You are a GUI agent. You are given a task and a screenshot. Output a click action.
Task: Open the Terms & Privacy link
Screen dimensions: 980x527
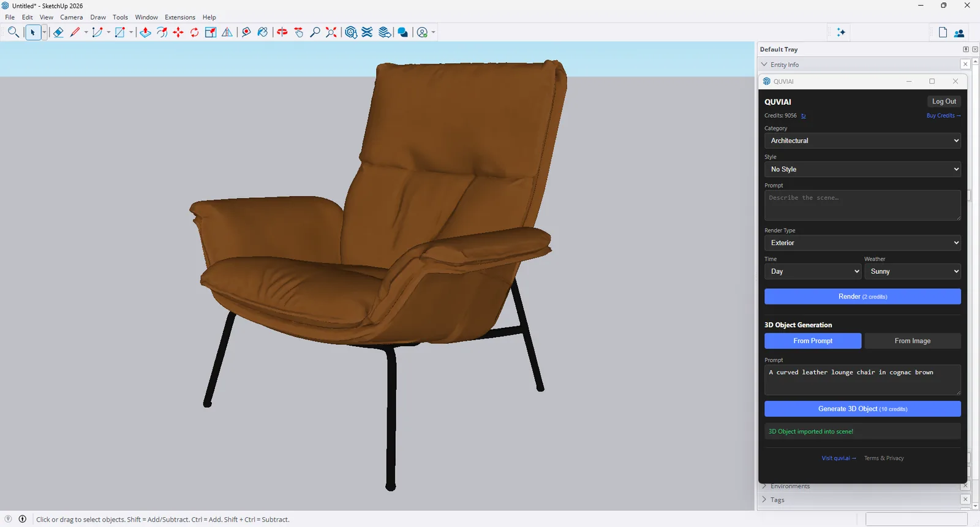(x=884, y=458)
